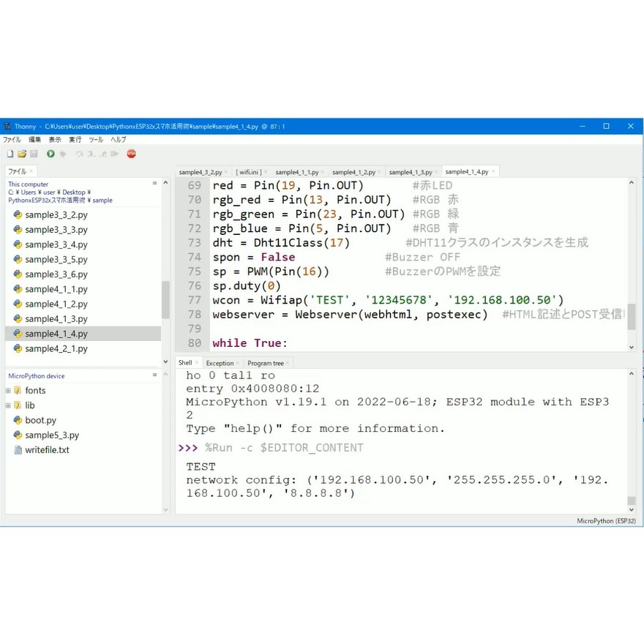Click the Open file folder icon
Image resolution: width=644 pixels, height=644 pixels.
tap(22, 154)
